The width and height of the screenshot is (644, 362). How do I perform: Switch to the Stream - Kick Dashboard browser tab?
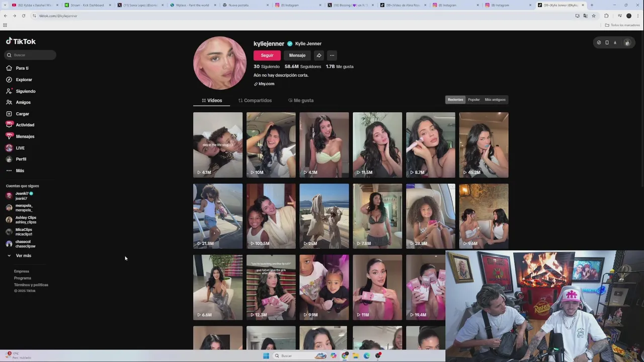87,5
